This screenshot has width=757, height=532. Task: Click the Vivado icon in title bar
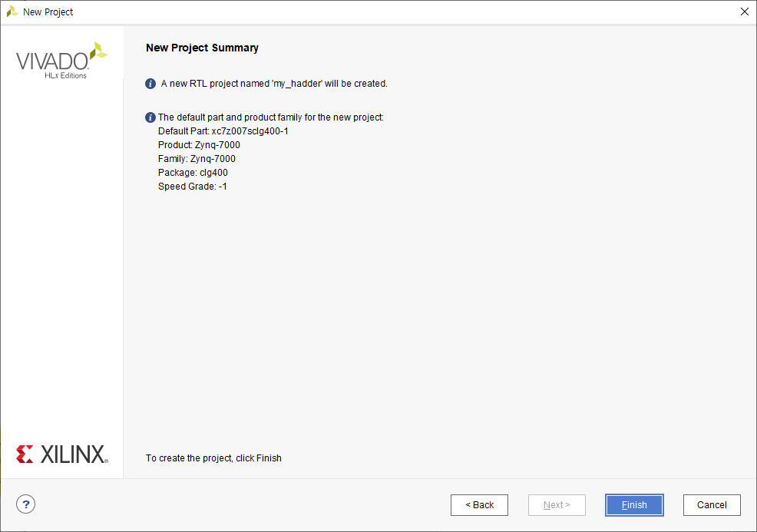12,12
